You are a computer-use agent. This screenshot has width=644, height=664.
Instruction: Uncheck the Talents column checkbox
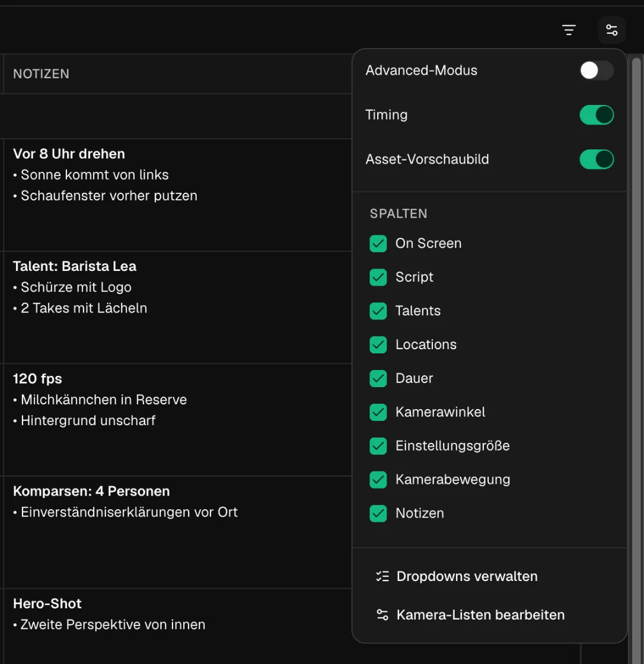(378, 311)
